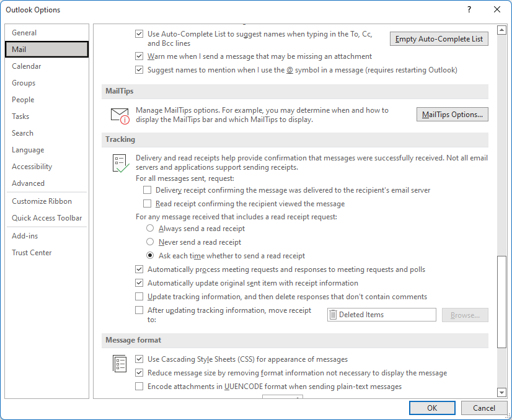
Task: Toggle Reduce message size checkbox
Action: (x=139, y=373)
